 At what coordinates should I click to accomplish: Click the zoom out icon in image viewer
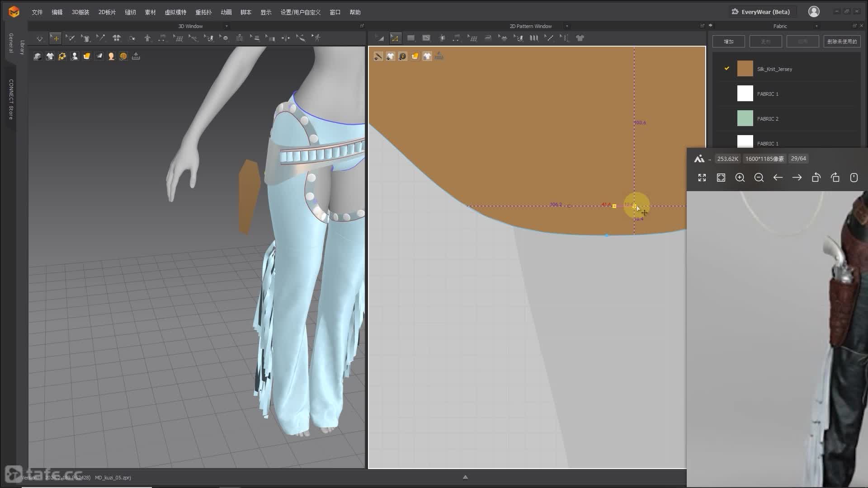pos(759,178)
